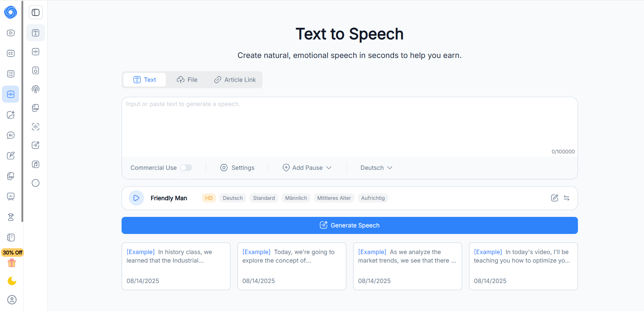Expand the Add Pause dropdown
644x311 pixels.
[x=307, y=168]
